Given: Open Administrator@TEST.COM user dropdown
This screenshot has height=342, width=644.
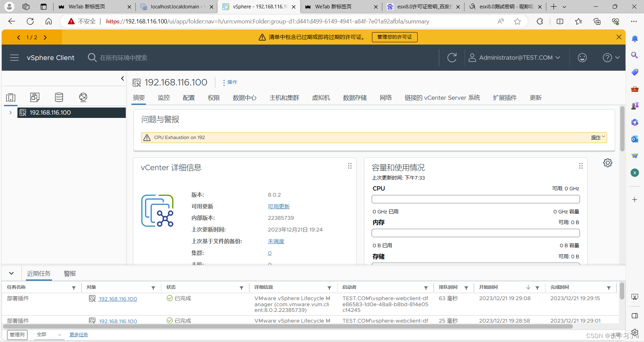Looking at the screenshot, I should pyautogui.click(x=514, y=58).
